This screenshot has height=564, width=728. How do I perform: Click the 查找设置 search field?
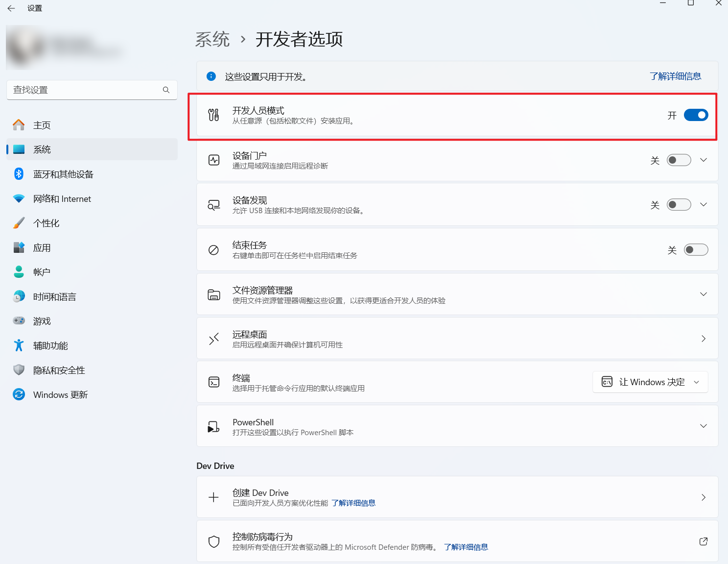click(x=86, y=90)
